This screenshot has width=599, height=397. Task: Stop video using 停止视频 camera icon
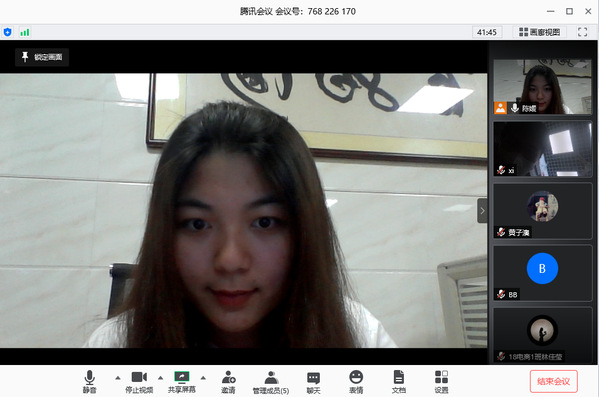139,382
